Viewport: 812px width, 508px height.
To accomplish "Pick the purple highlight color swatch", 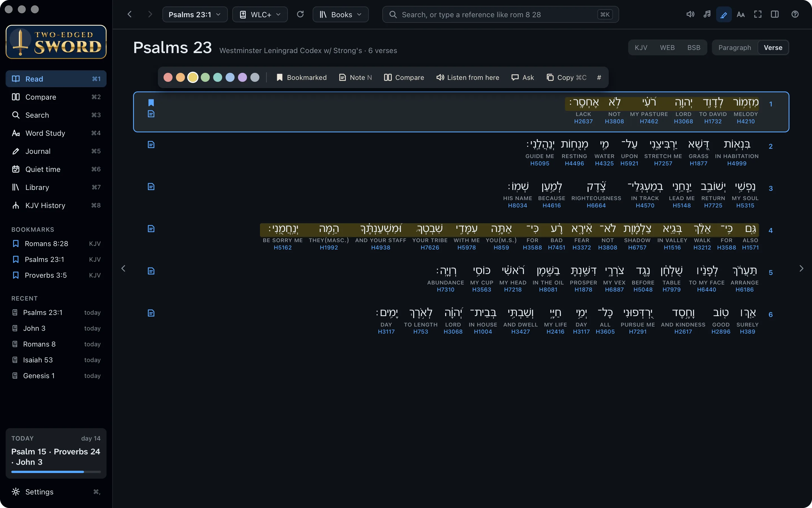I will pos(242,78).
